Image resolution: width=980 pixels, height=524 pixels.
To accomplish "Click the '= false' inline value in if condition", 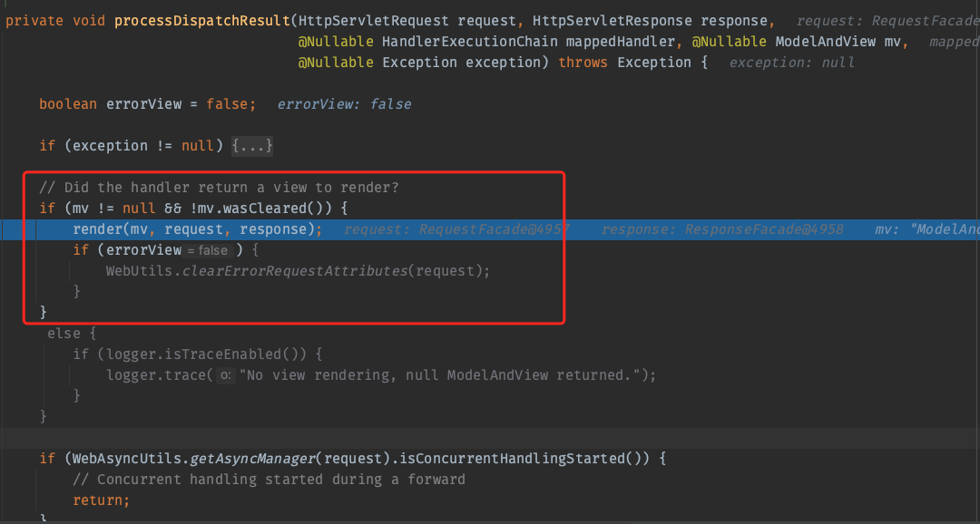I will click(x=208, y=250).
